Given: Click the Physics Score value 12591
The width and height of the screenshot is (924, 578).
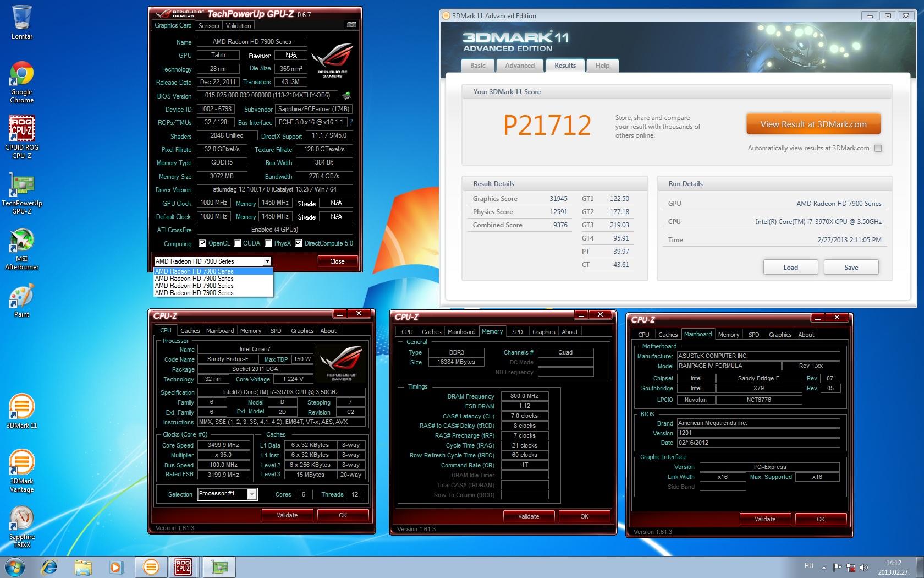Looking at the screenshot, I should 558,212.
